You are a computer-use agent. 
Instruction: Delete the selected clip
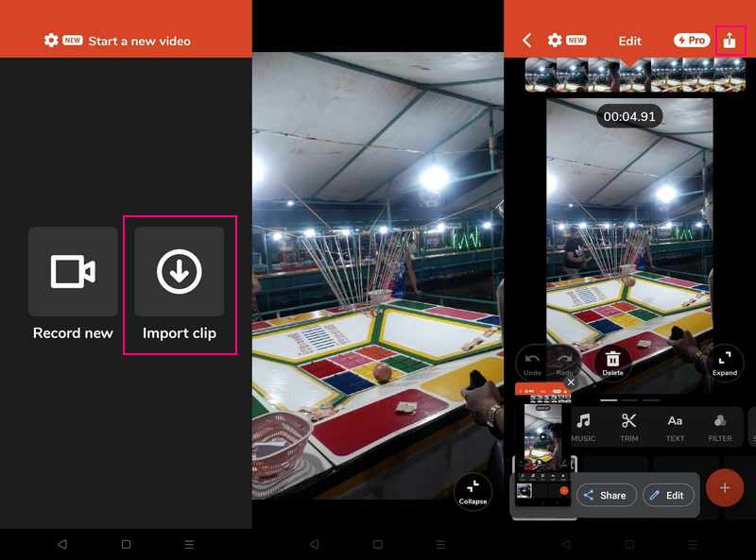(x=612, y=361)
